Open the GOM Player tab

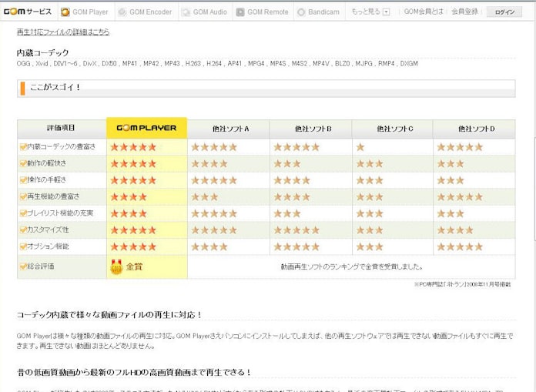(x=86, y=12)
